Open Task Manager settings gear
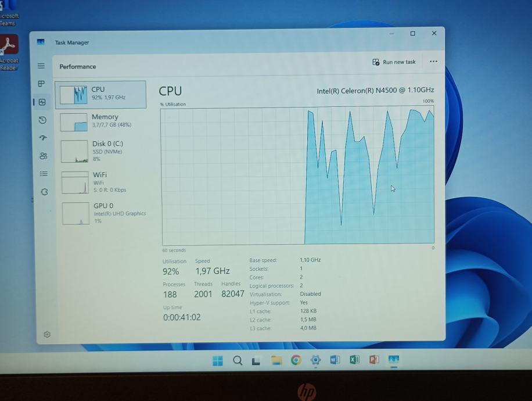Screen dimensions: 532x401 [47, 334]
